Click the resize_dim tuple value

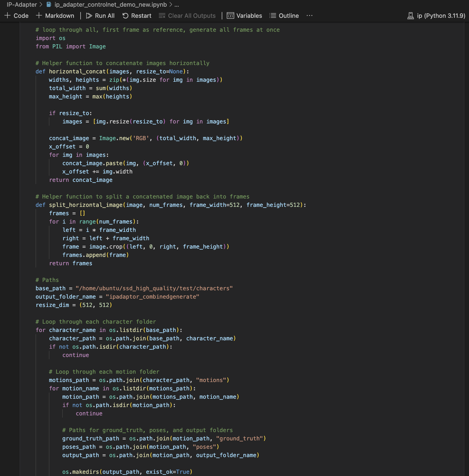click(x=96, y=305)
